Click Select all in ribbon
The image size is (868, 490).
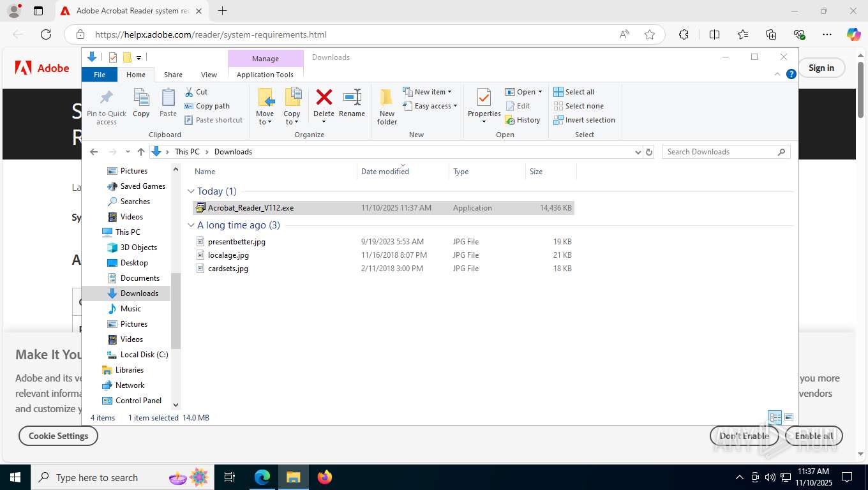574,92
